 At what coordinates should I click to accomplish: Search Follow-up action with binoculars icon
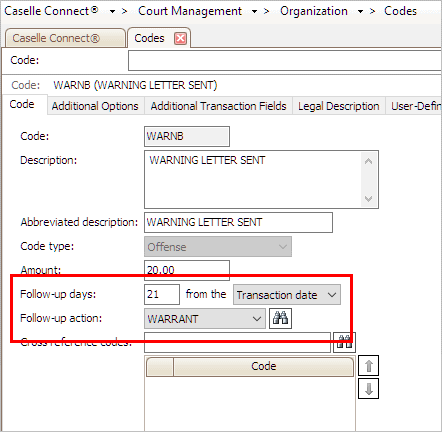(280, 318)
